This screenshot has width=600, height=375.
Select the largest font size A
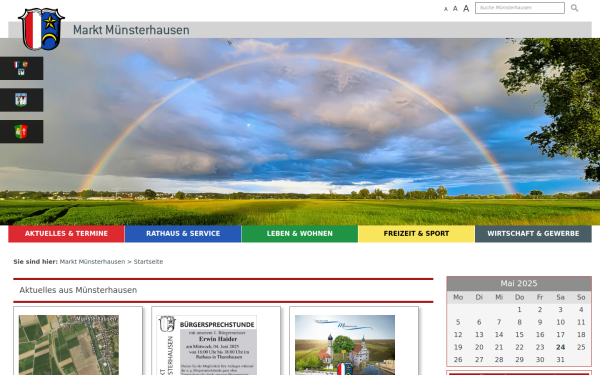466,8
